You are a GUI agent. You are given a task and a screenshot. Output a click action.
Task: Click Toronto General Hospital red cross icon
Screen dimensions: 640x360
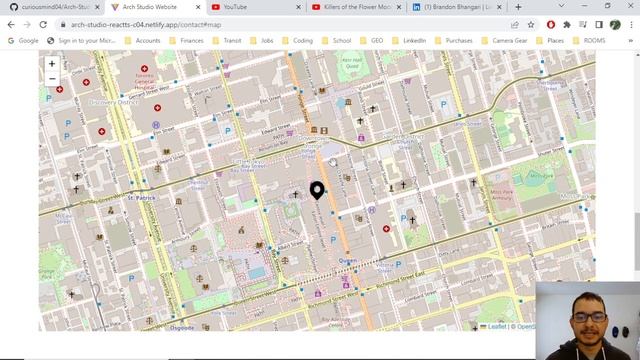pyautogui.click(x=144, y=69)
